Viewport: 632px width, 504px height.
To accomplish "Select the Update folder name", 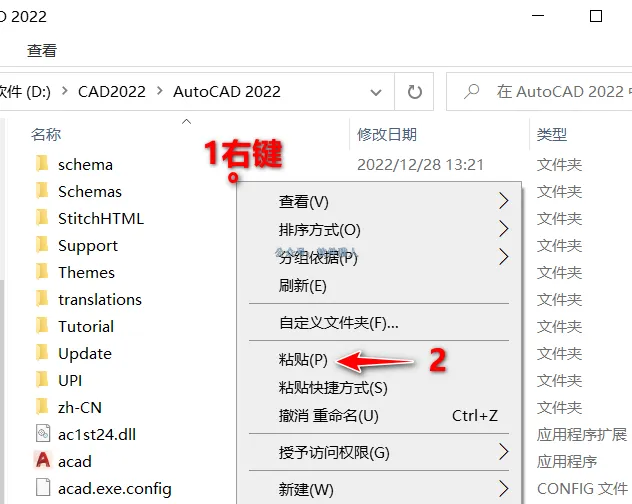I will pos(85,354).
